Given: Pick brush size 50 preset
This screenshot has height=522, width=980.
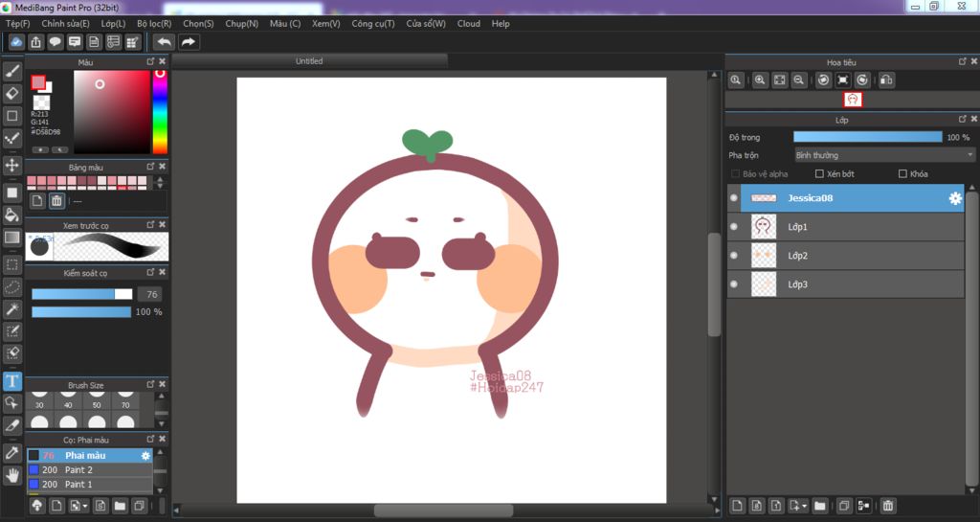Looking at the screenshot, I should click(x=97, y=399).
